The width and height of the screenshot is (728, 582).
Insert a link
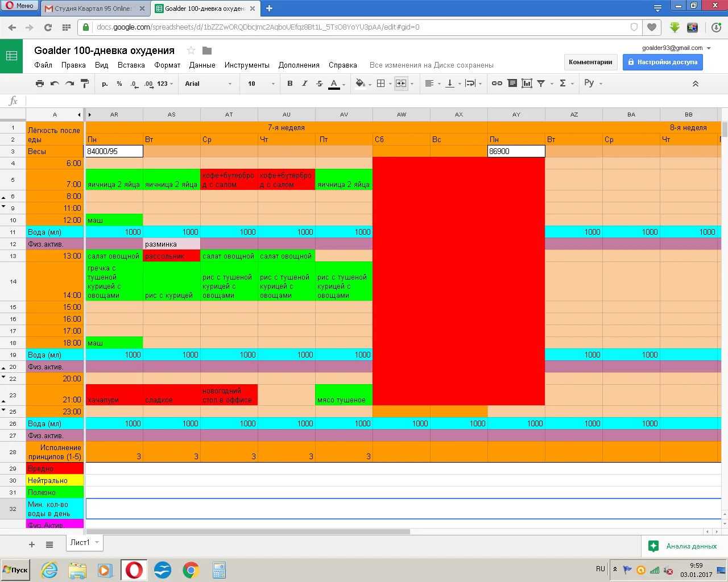coord(497,84)
